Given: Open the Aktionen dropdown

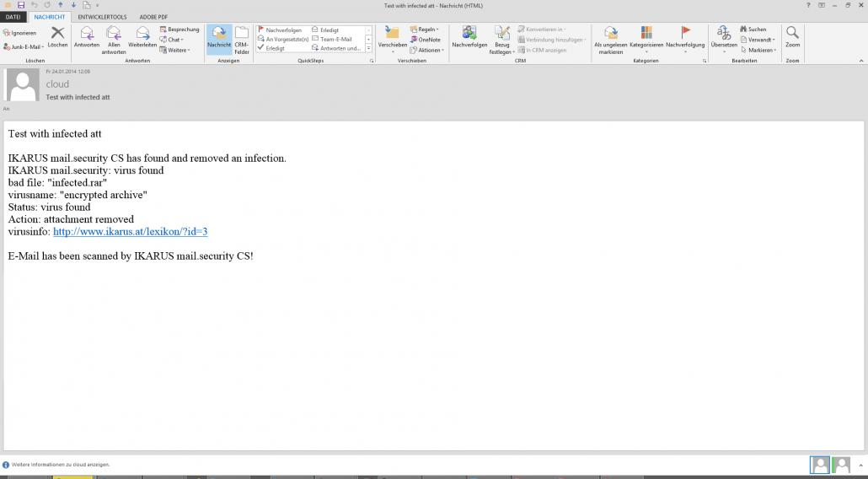Looking at the screenshot, I should tap(426, 51).
